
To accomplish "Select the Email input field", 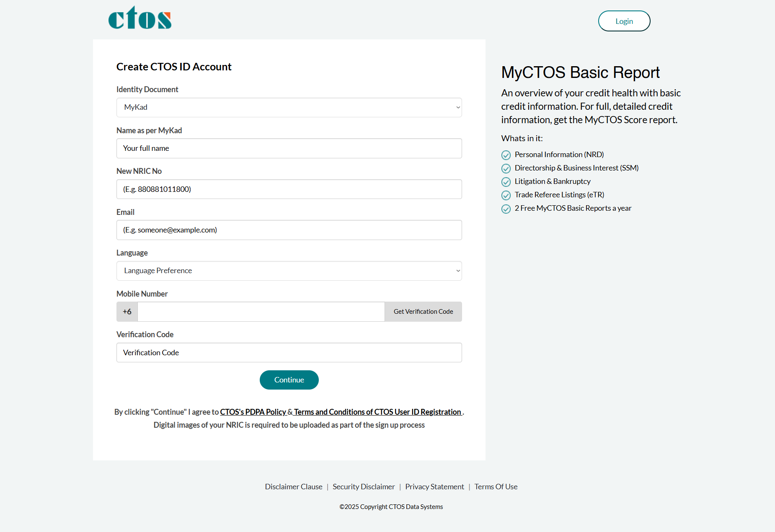I will tap(289, 230).
